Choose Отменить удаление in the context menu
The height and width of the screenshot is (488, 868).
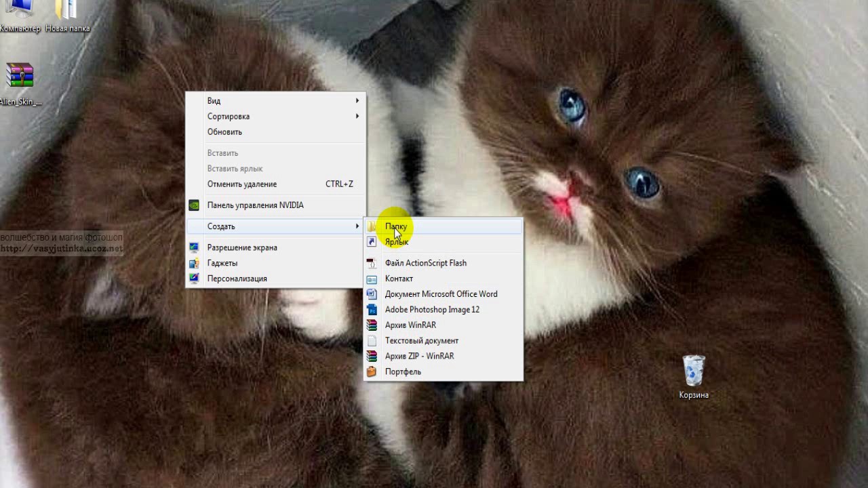(275, 184)
